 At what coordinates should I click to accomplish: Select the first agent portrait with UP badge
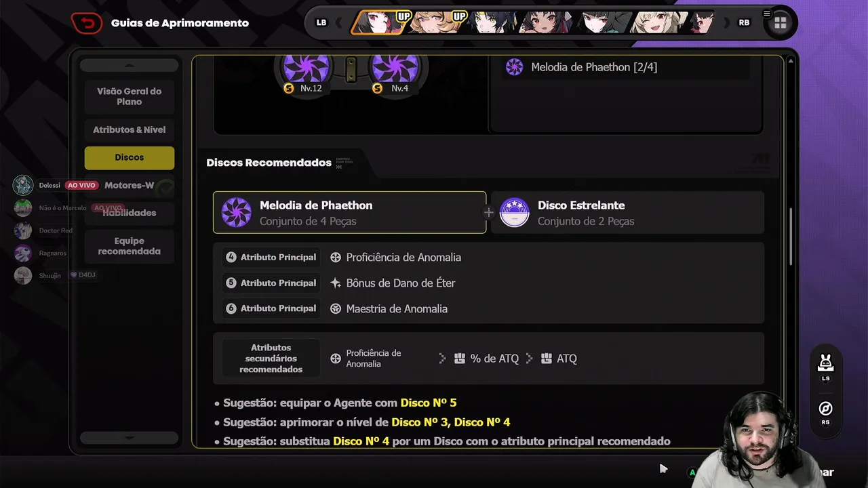[380, 22]
